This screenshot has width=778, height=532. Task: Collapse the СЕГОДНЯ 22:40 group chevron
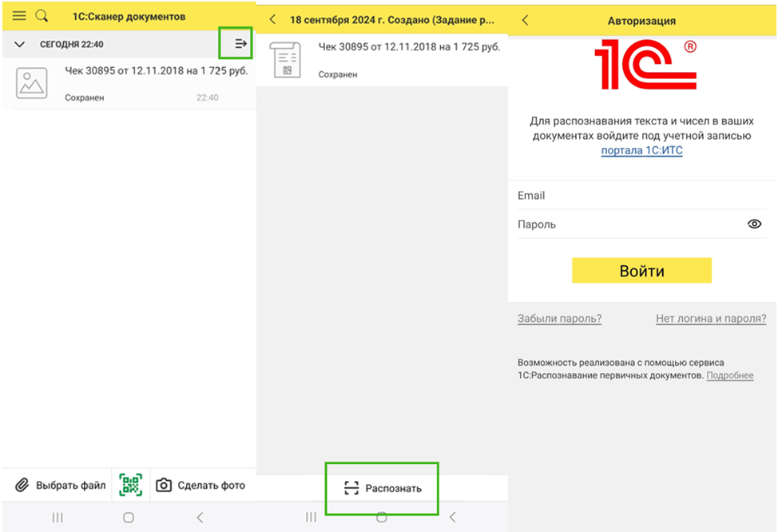19,44
